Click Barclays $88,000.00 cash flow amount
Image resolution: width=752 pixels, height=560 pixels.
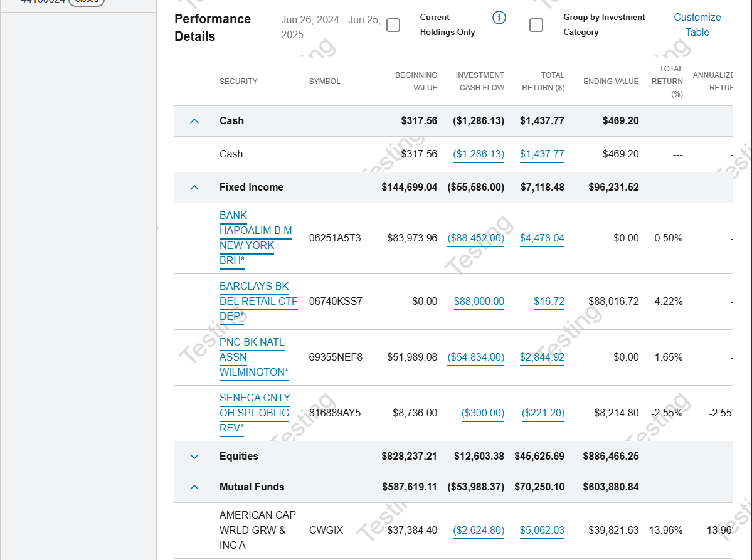(479, 302)
